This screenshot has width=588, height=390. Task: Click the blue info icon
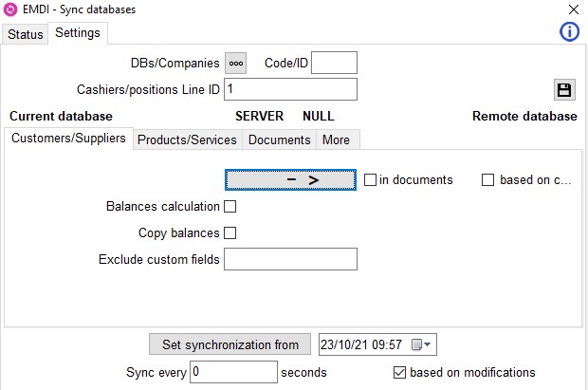569,31
